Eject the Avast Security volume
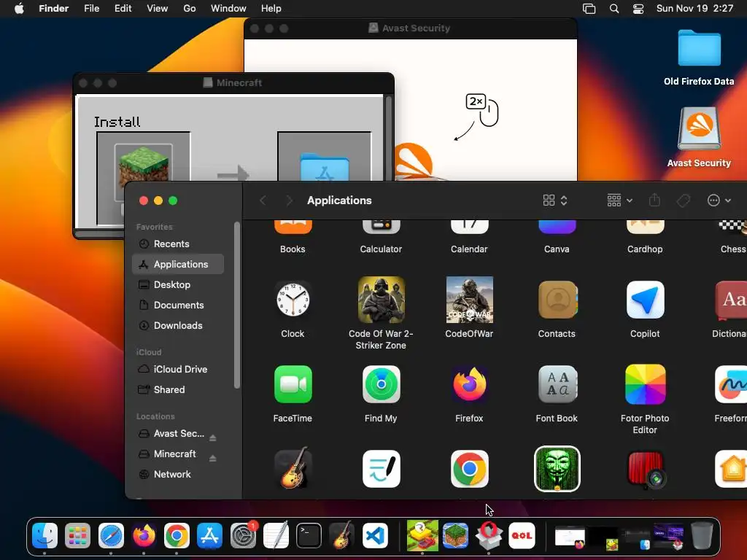 click(x=213, y=438)
